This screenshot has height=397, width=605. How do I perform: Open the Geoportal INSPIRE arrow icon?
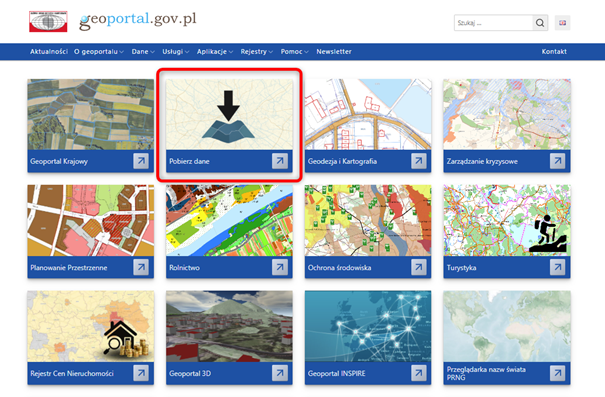(419, 373)
